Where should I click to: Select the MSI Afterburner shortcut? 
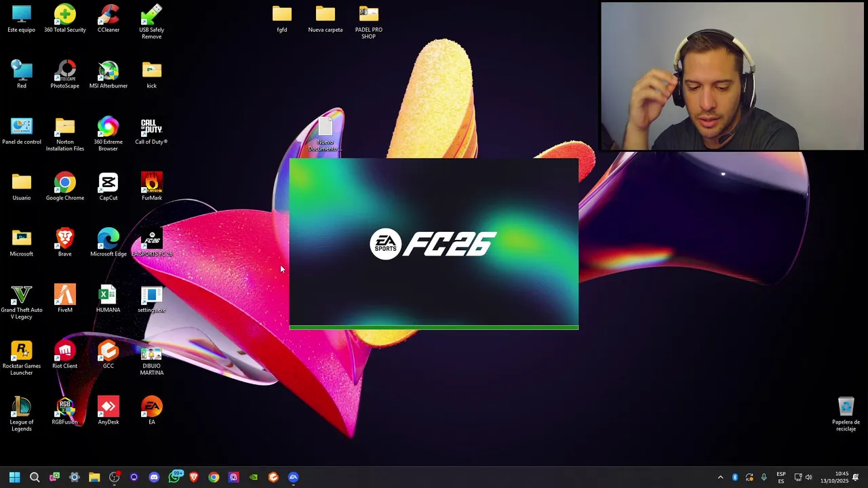108,75
